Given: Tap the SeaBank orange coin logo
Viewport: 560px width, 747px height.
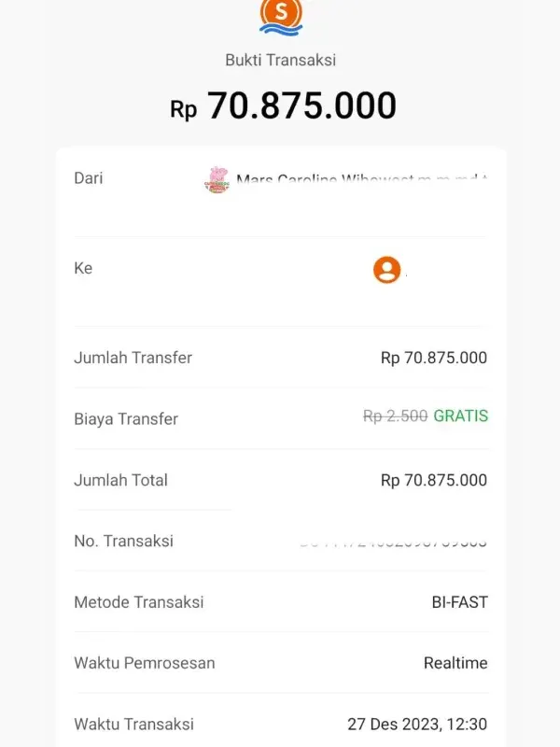Looking at the screenshot, I should pos(281,17).
